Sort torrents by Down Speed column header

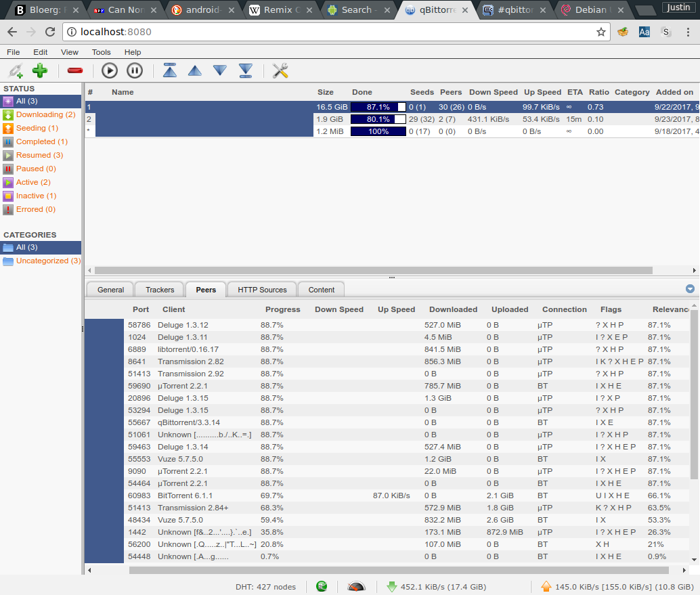point(494,92)
